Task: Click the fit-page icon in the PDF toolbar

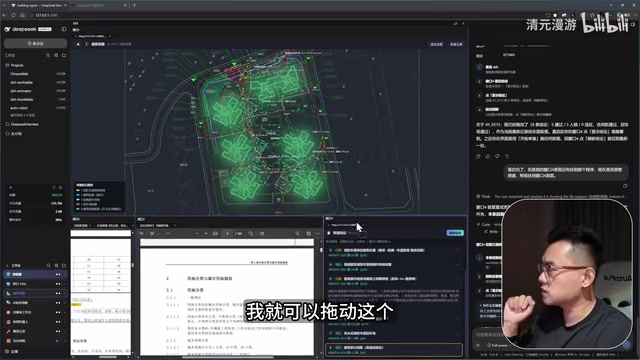Action: pos(215,233)
